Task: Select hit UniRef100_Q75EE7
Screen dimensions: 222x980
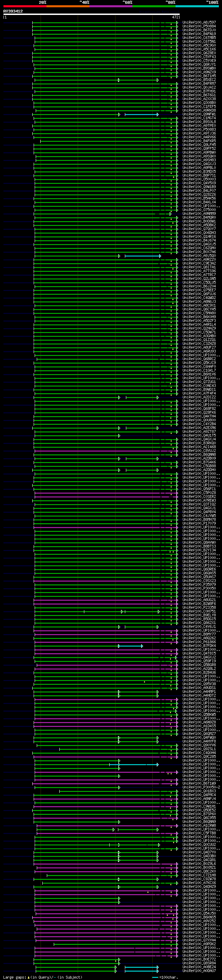Action: tap(199, 290)
